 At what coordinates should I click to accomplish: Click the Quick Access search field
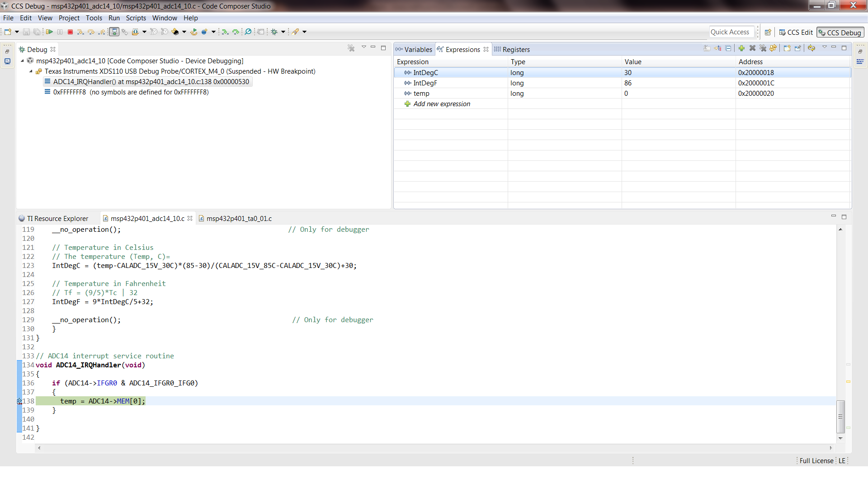point(730,32)
